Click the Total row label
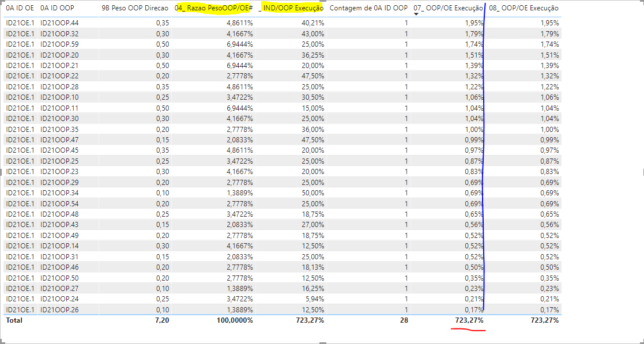This screenshot has height=344, width=644. pyautogui.click(x=14, y=320)
